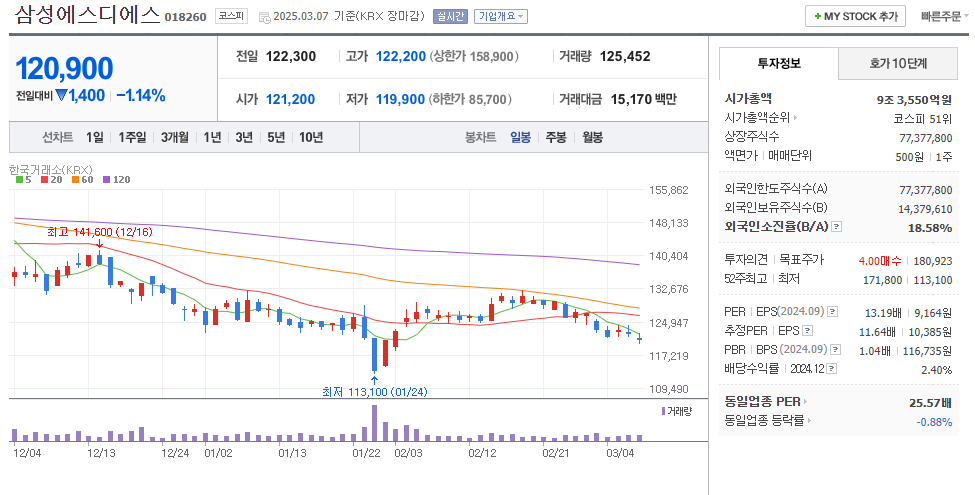Screen dimensions: 975x495
Task: Switch to the 호가 10단계 tab
Action: tap(898, 63)
